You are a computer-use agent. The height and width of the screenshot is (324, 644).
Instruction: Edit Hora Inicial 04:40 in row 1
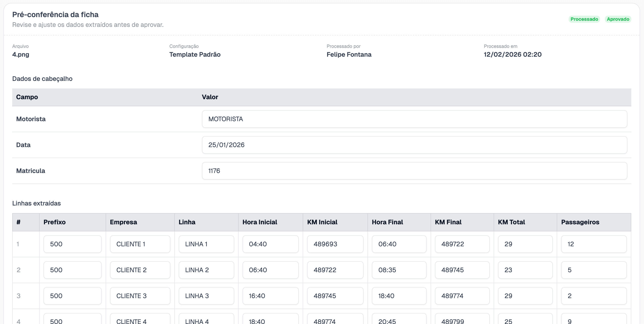[270, 244]
